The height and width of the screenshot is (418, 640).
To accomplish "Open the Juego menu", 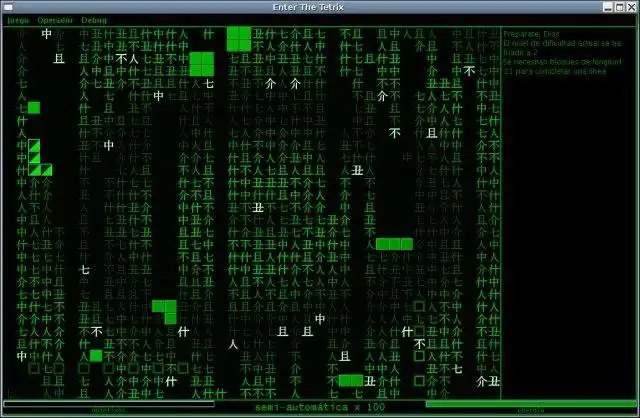I will 18,20.
